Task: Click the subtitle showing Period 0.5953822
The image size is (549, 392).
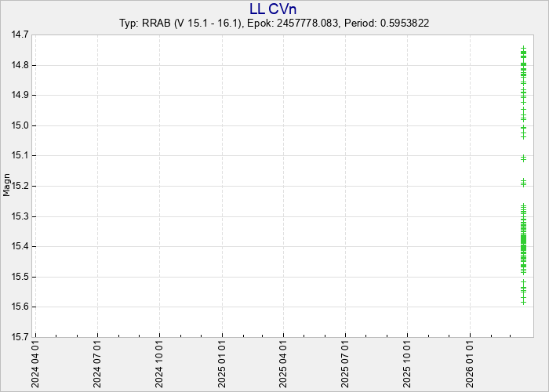Action: click(274, 24)
